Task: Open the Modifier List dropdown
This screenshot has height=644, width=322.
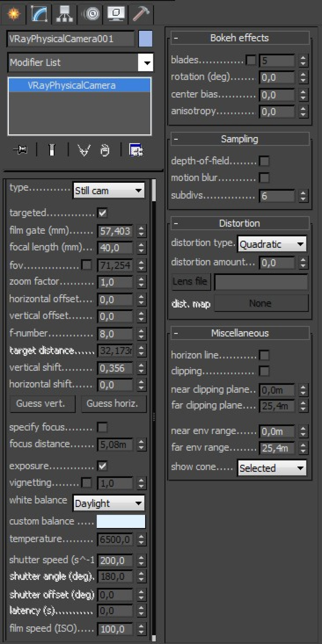Action: [80, 62]
